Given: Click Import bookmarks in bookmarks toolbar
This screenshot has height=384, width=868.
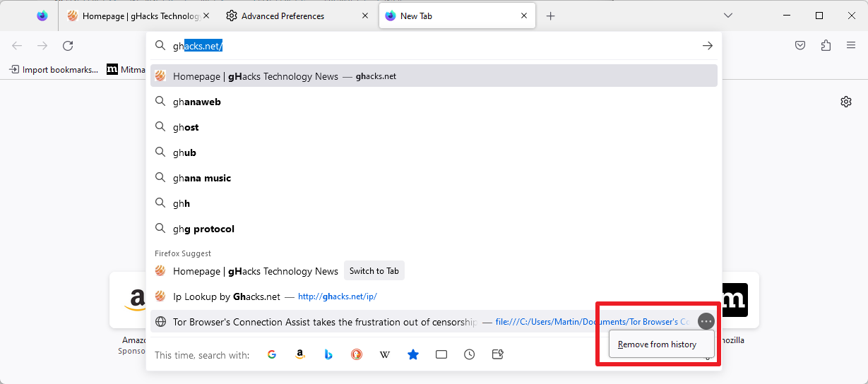Looking at the screenshot, I should pos(54,69).
